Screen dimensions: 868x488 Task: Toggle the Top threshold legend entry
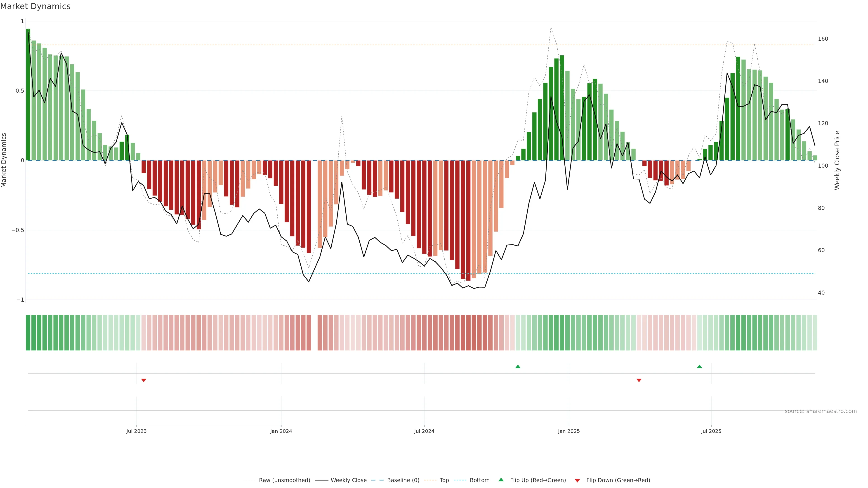pos(444,480)
